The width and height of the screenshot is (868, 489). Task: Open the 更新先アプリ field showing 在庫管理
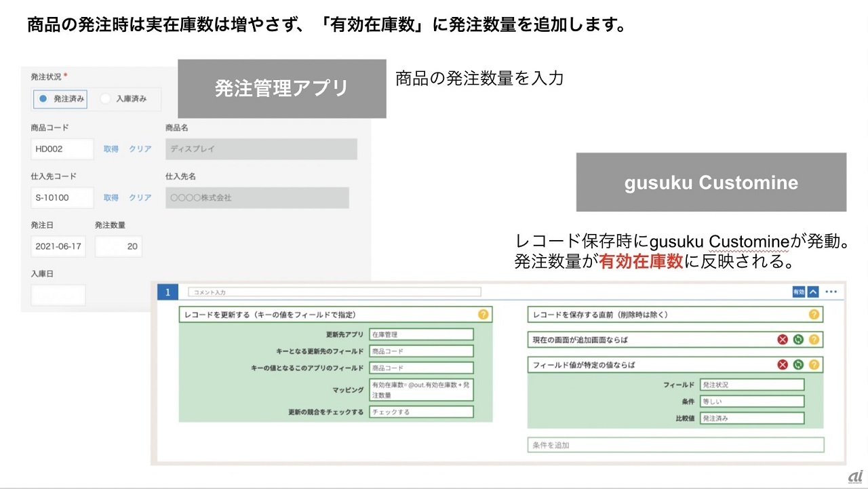421,334
